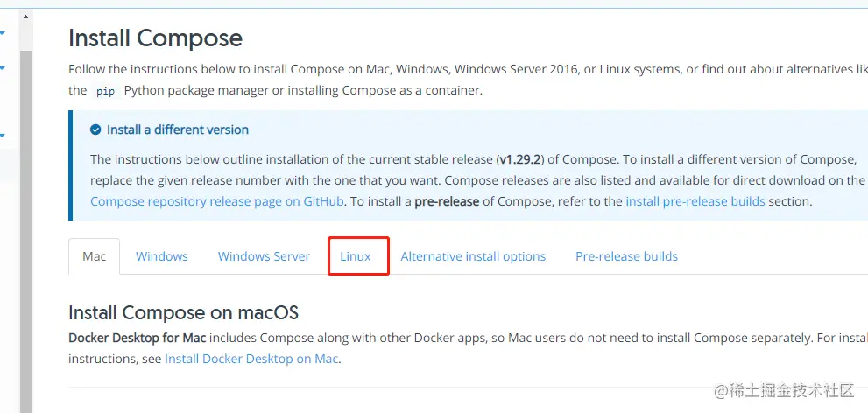
Task: Select the Windows tab
Action: pyautogui.click(x=161, y=256)
